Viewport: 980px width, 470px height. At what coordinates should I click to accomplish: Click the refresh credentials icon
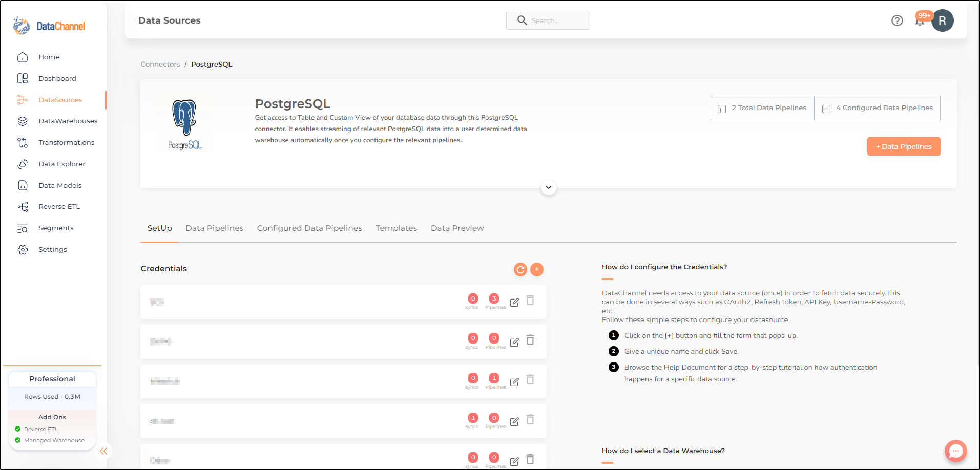pyautogui.click(x=520, y=269)
